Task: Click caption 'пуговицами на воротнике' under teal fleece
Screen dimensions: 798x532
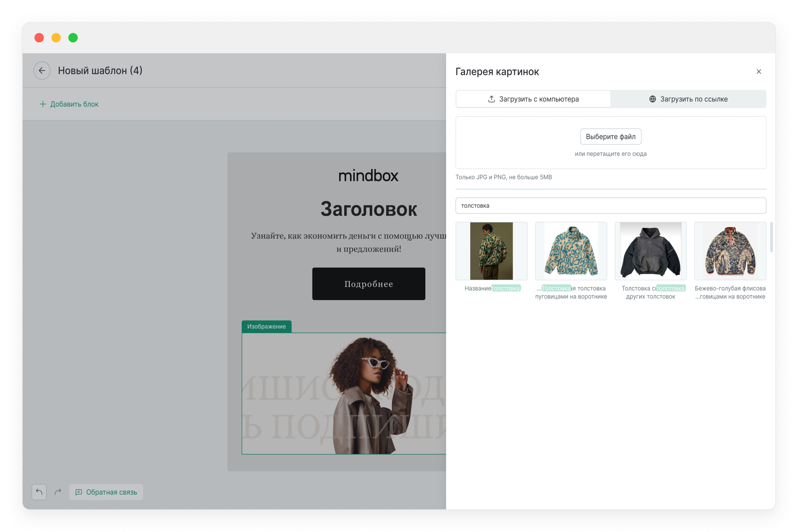Action: click(571, 297)
